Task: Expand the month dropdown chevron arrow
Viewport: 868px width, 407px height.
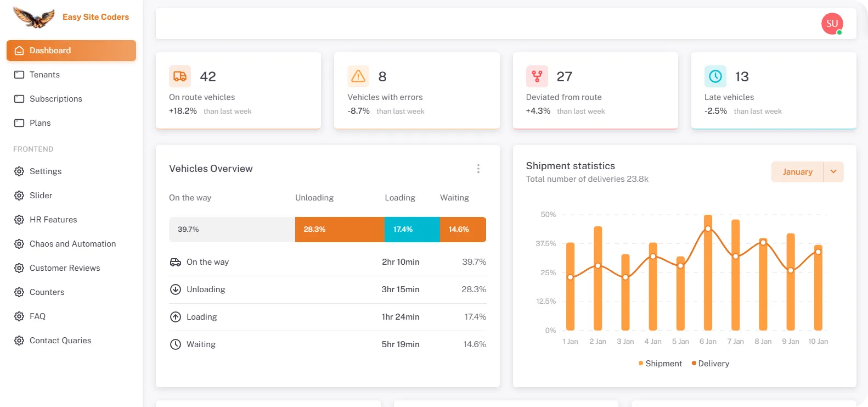Action: 833,172
